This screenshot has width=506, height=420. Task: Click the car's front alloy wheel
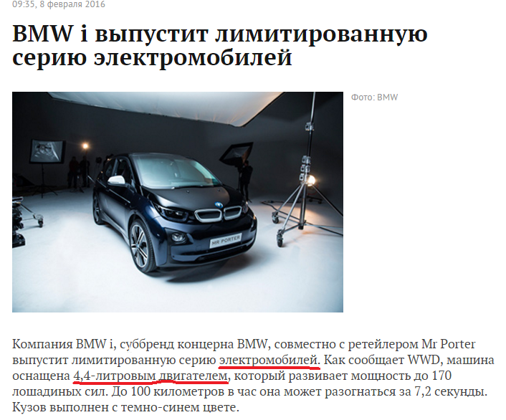pos(142,245)
